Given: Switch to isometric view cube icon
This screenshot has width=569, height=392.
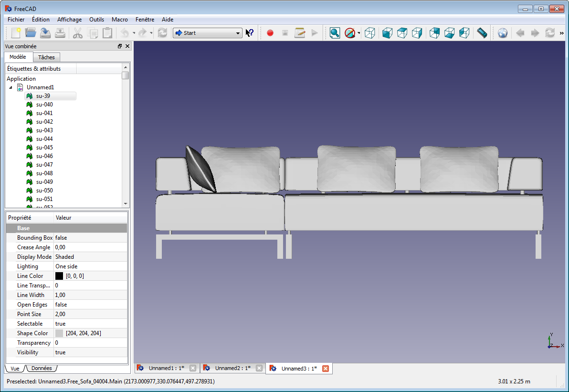Looking at the screenshot, I should pyautogui.click(x=370, y=33).
